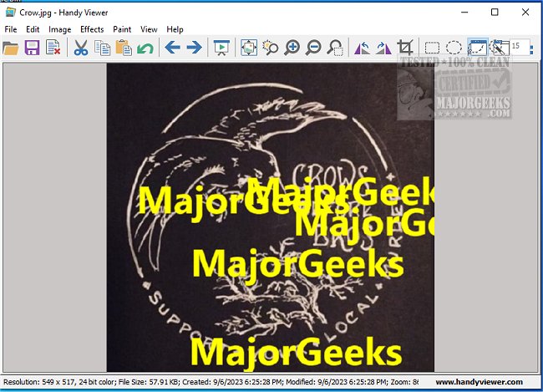This screenshot has height=392, width=543.
Task: Choose the elliptical selection tool
Action: coord(454,48)
